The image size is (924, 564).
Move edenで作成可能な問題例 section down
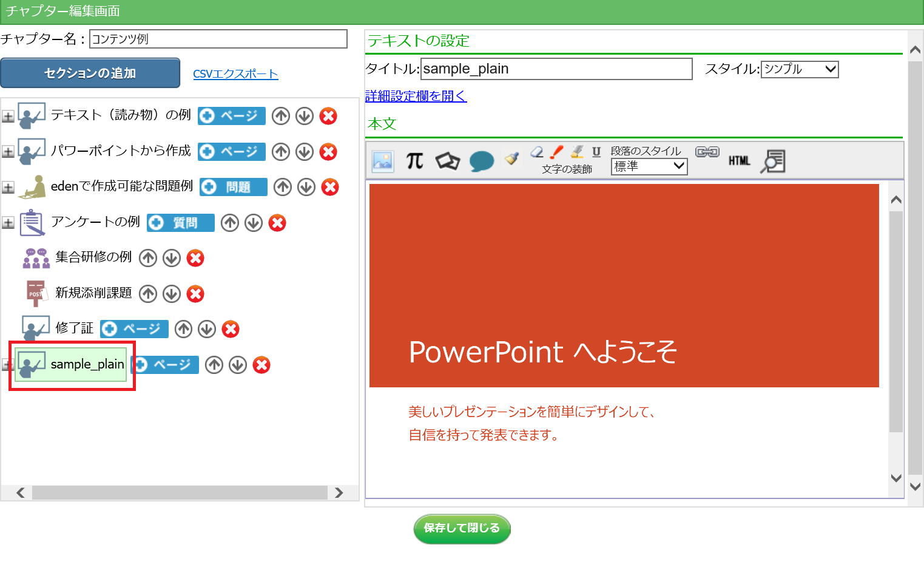click(306, 187)
